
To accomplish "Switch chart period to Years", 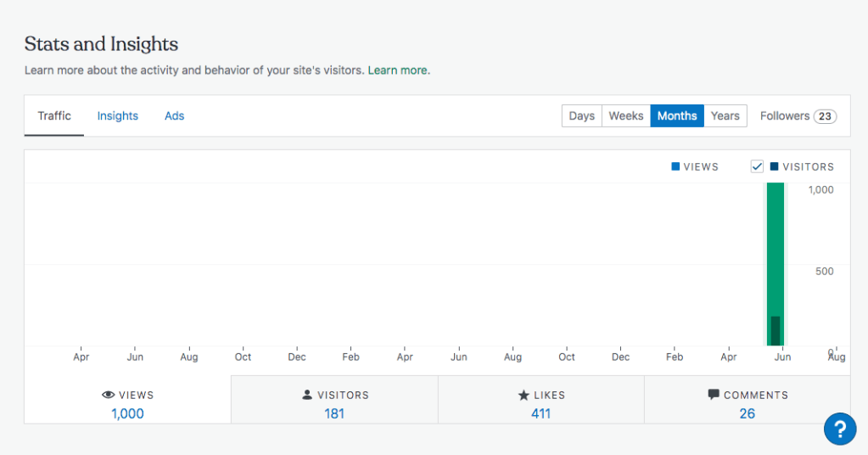I will (x=725, y=116).
